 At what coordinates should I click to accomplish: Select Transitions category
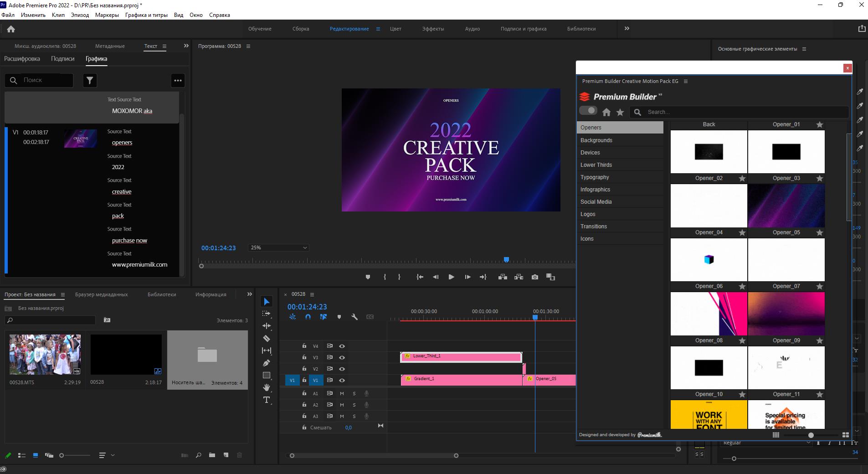pyautogui.click(x=620, y=227)
